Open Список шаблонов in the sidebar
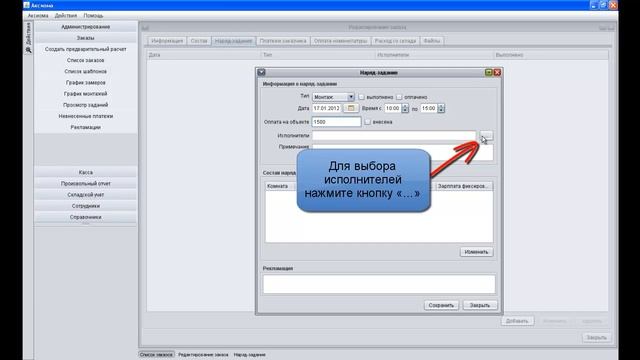The width and height of the screenshot is (640, 360). (x=86, y=71)
